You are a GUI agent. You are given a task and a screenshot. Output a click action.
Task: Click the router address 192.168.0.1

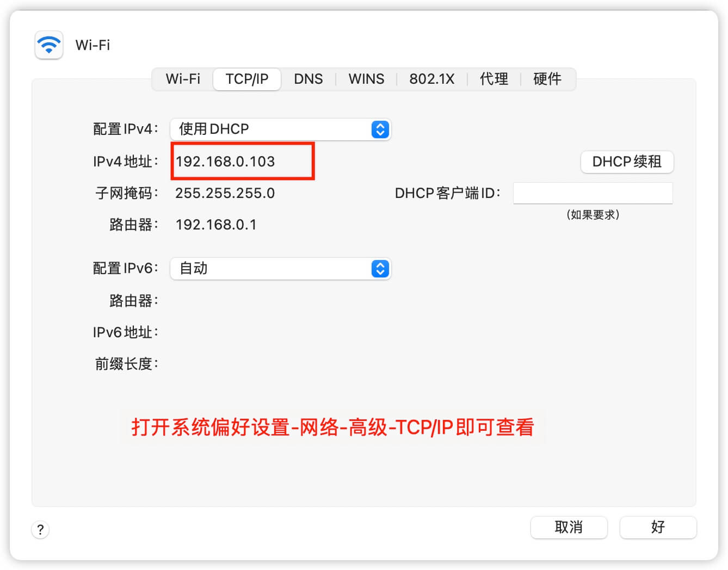click(x=216, y=225)
